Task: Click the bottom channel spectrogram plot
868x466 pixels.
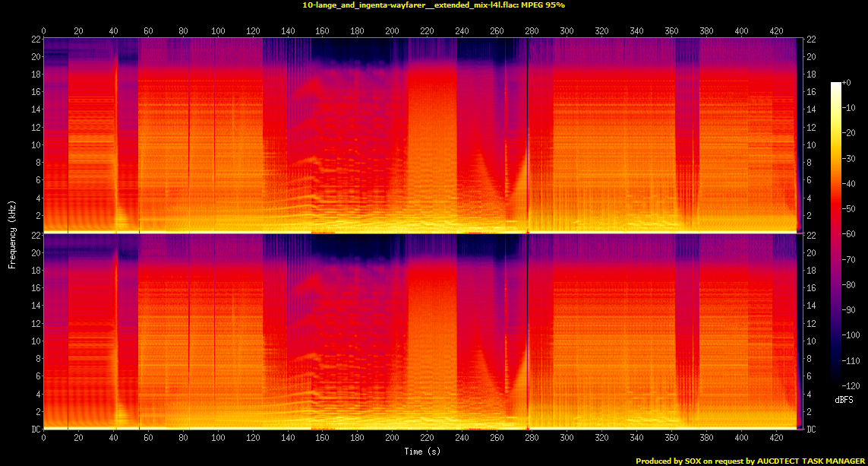Action: tap(423, 331)
